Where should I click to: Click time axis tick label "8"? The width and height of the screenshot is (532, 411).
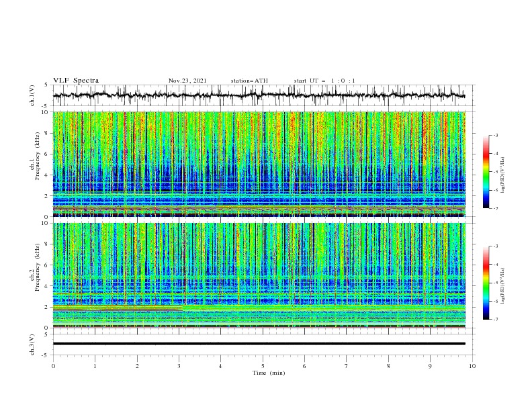388,366
